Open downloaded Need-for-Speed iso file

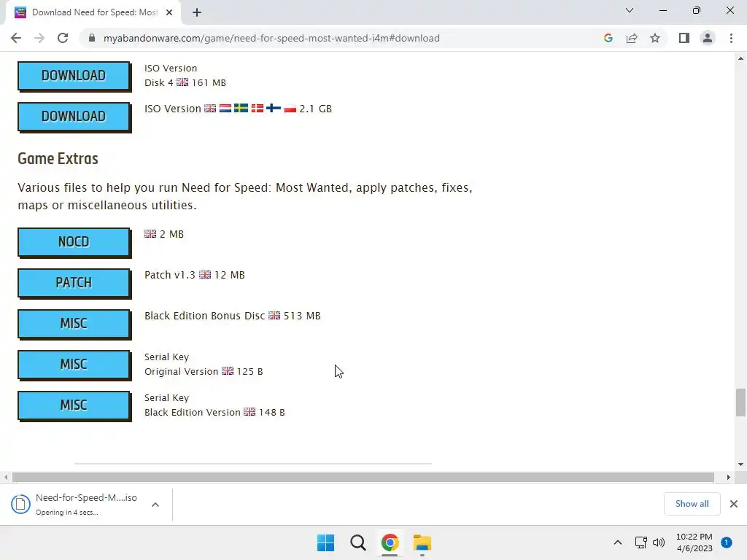pyautogui.click(x=86, y=505)
